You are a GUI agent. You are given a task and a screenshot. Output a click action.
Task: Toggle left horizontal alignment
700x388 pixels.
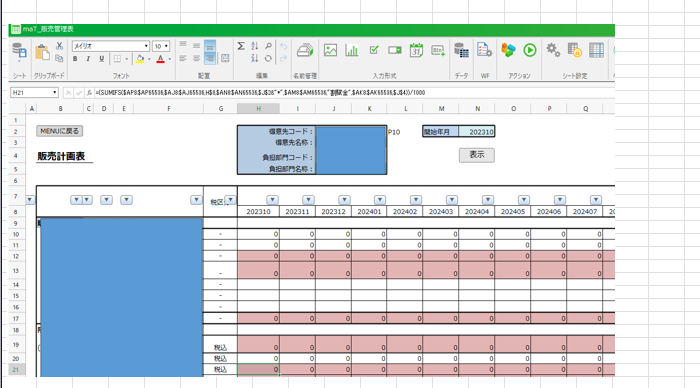(x=183, y=58)
